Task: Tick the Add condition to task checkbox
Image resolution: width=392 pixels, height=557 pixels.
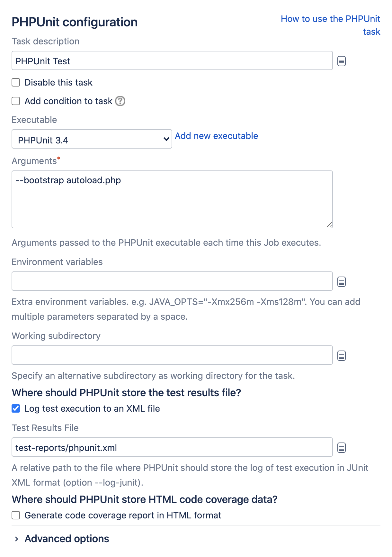Action: 16,101
